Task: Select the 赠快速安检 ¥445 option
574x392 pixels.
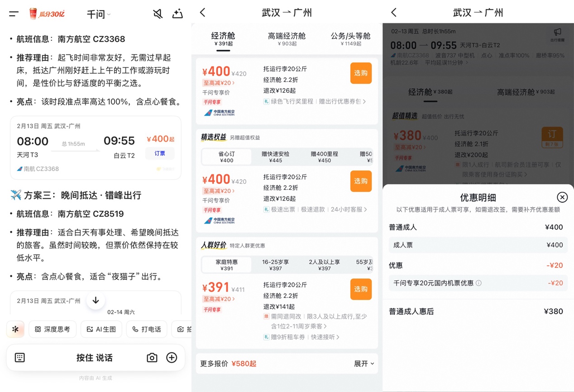Action: coord(275,157)
